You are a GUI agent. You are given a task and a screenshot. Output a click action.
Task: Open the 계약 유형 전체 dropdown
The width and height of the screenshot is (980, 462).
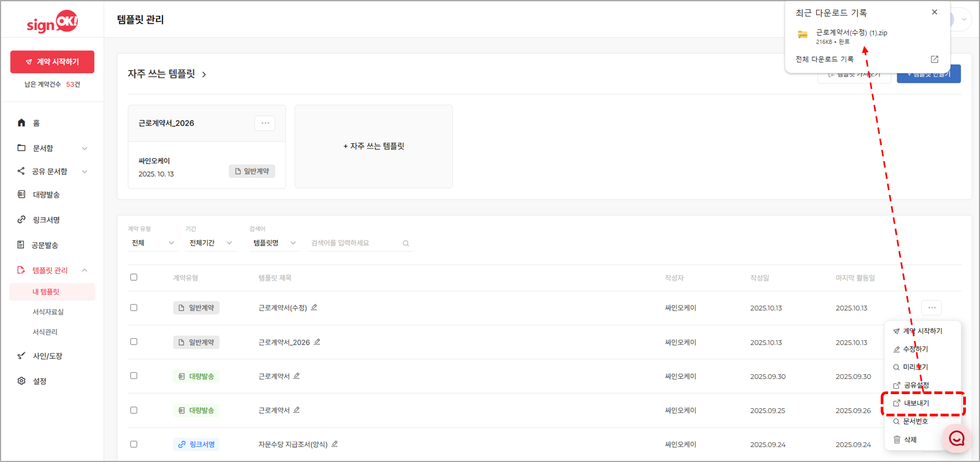152,243
